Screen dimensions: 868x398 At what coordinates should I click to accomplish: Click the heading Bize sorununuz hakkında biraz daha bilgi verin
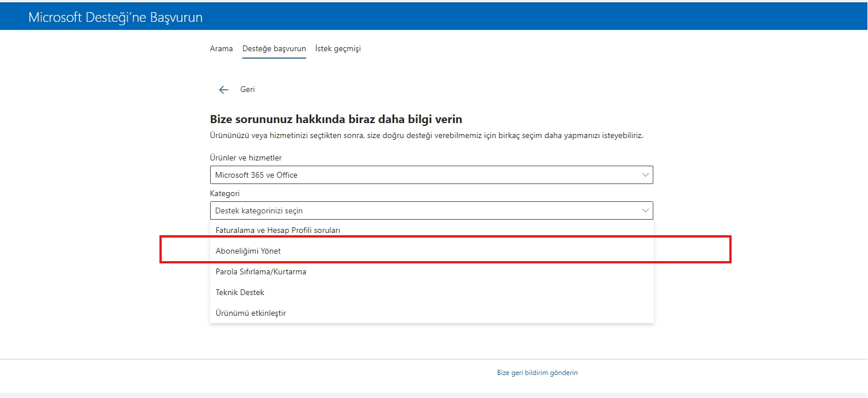click(x=336, y=120)
